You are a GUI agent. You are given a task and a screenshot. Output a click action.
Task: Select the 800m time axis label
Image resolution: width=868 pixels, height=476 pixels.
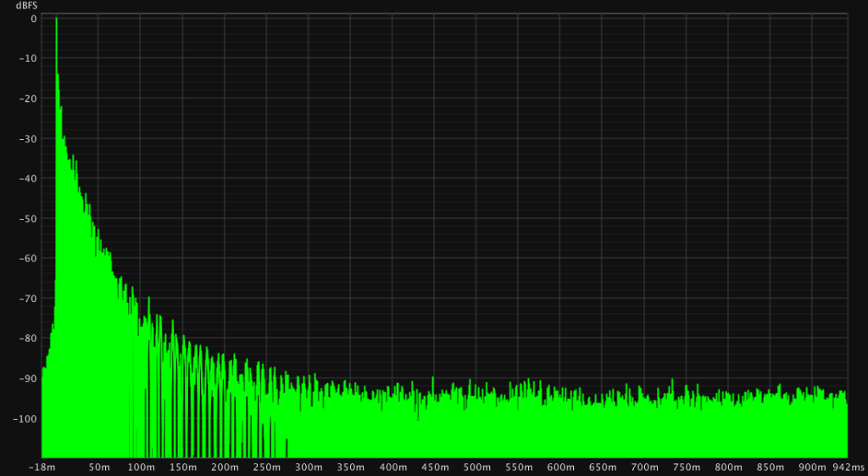729,468
